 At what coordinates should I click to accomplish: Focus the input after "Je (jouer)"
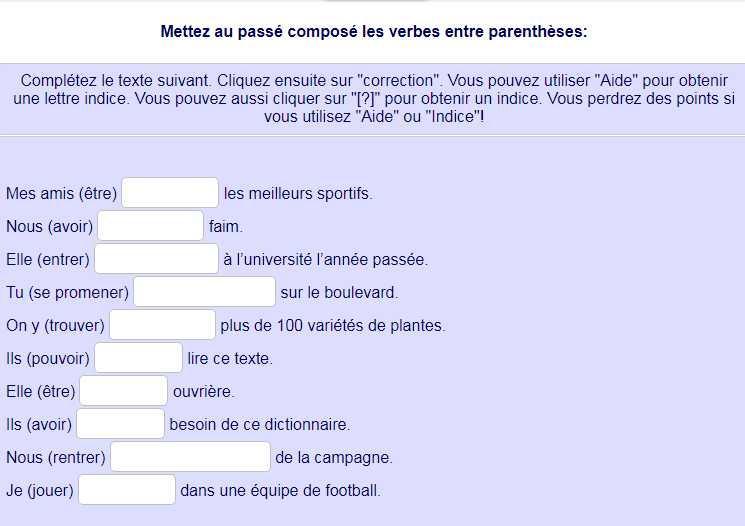pyautogui.click(x=127, y=490)
